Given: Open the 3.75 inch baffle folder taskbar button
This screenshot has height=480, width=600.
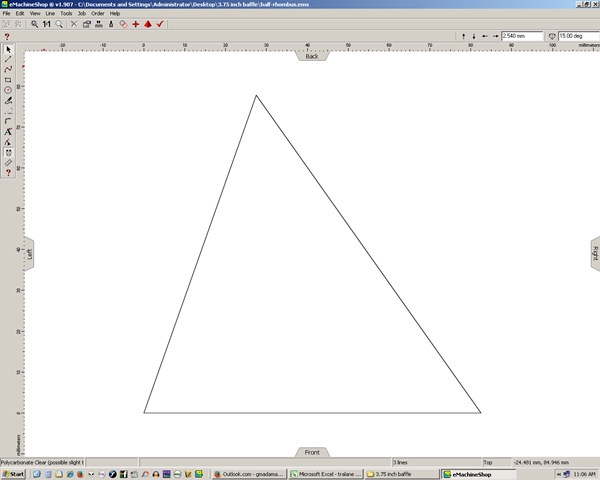Looking at the screenshot, I should click(x=402, y=474).
